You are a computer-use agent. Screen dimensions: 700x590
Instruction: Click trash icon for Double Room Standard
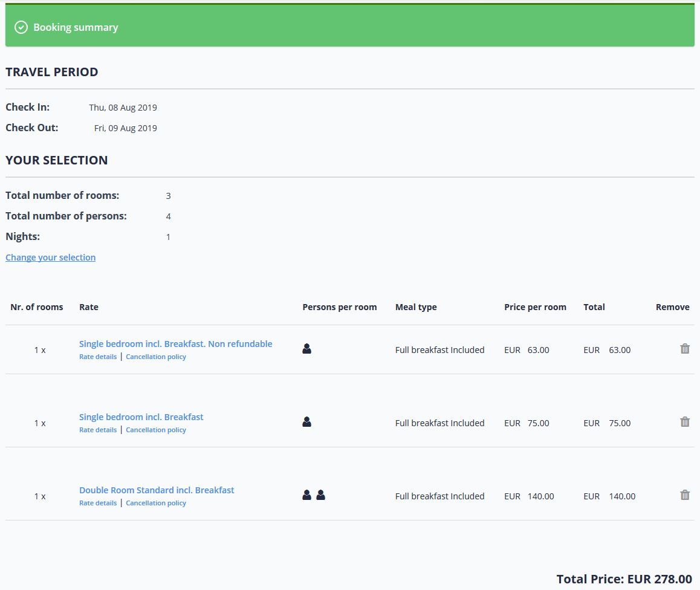pos(684,495)
